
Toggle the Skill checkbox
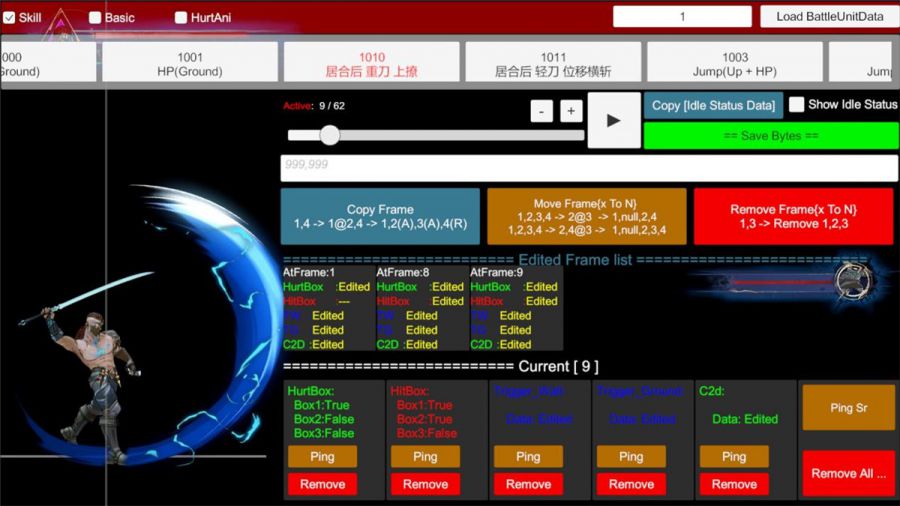9,18
